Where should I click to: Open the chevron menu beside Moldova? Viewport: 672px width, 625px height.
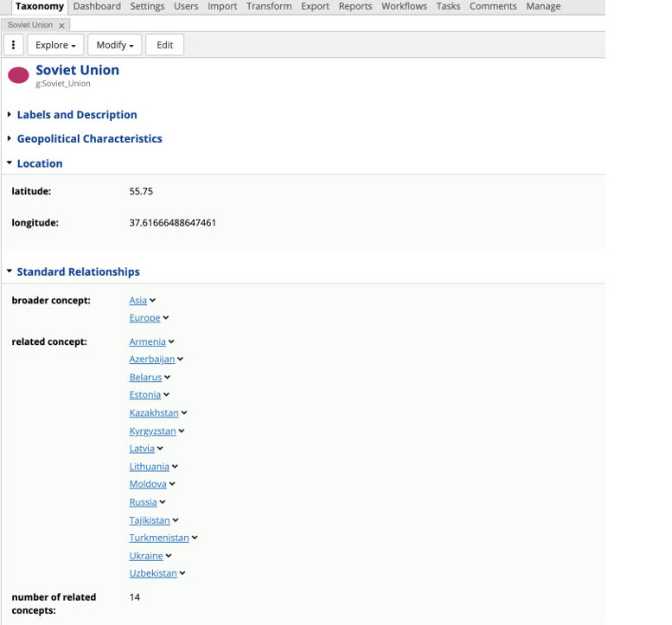[172, 484]
